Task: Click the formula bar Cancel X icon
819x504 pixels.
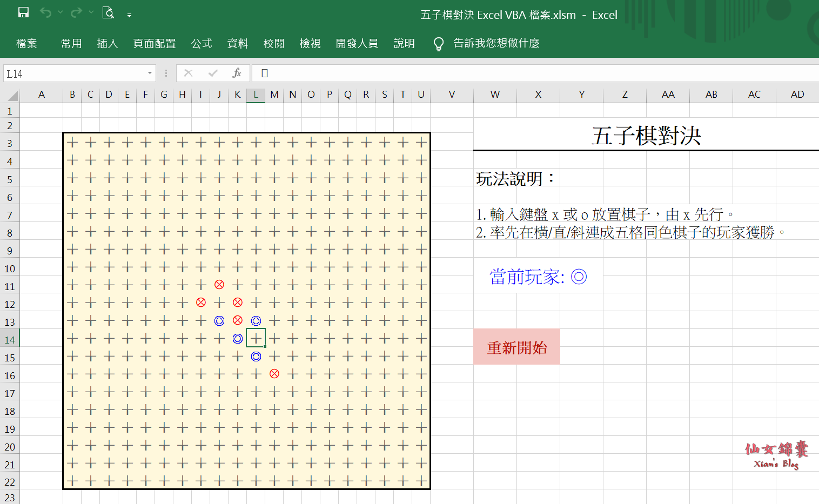Action: pos(188,73)
